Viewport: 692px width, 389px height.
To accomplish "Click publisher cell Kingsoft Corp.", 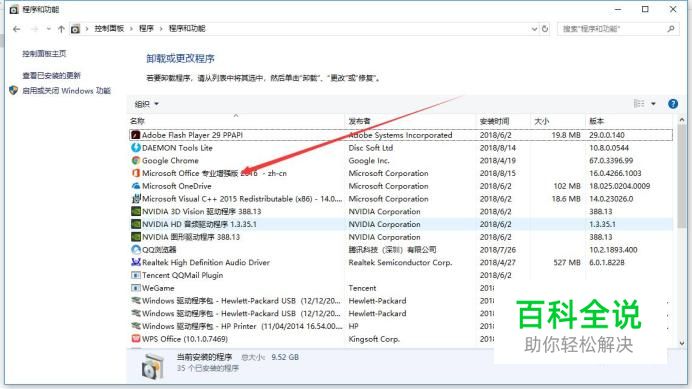I will tap(374, 339).
